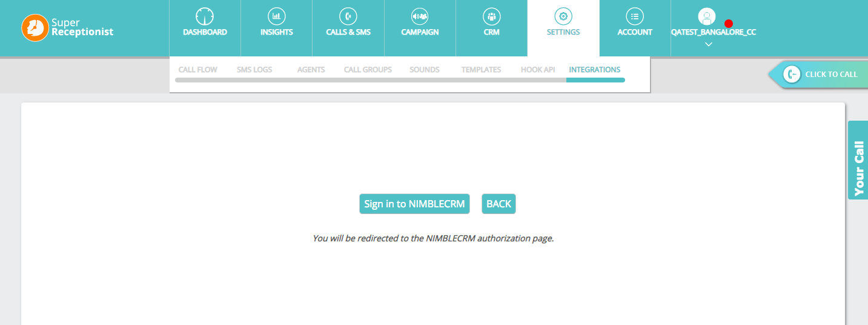Viewport: 868px width, 325px height.
Task: Open the Call Groups tab
Action: pyautogui.click(x=368, y=70)
